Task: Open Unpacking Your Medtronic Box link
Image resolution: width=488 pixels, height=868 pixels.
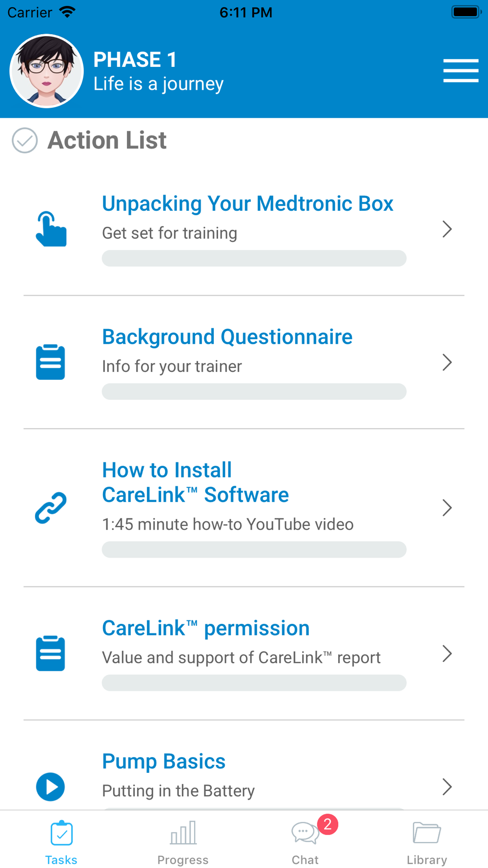Action: (247, 204)
